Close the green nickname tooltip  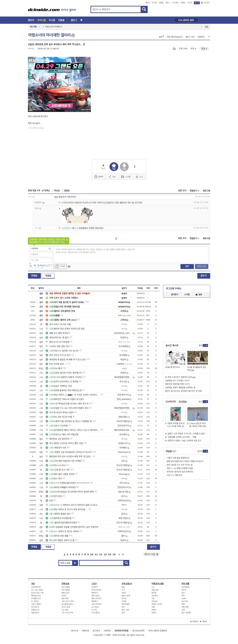67,240
